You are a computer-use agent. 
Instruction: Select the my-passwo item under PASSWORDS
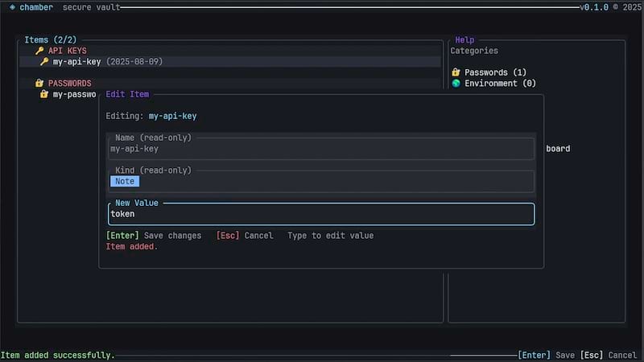pyautogui.click(x=72, y=94)
